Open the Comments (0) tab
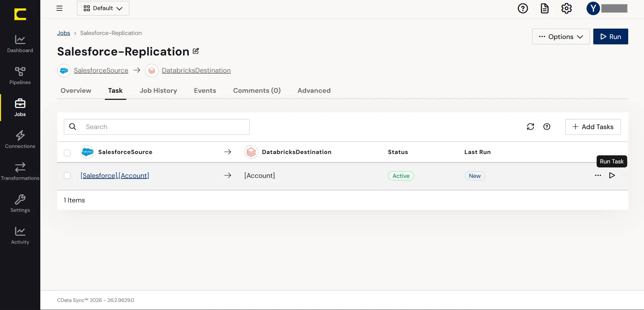 (257, 90)
